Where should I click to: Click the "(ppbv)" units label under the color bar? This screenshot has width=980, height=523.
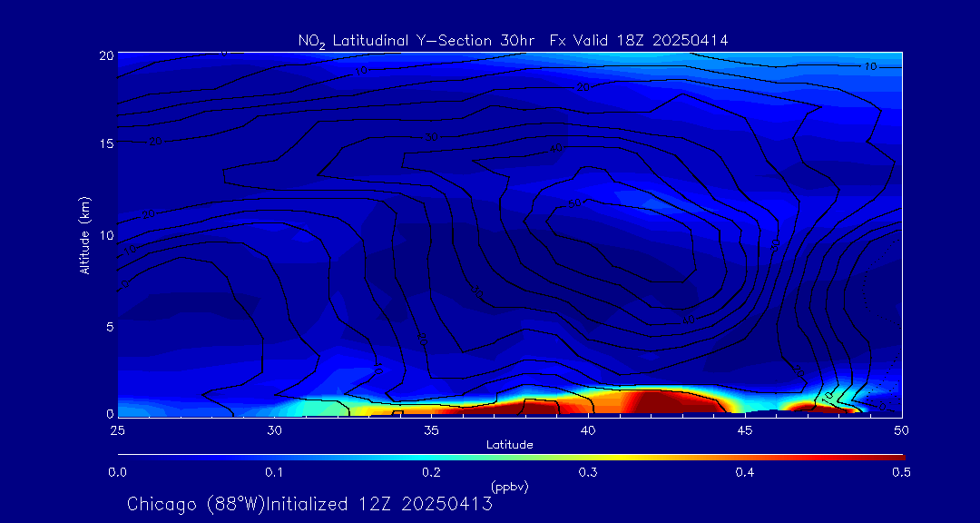click(509, 488)
